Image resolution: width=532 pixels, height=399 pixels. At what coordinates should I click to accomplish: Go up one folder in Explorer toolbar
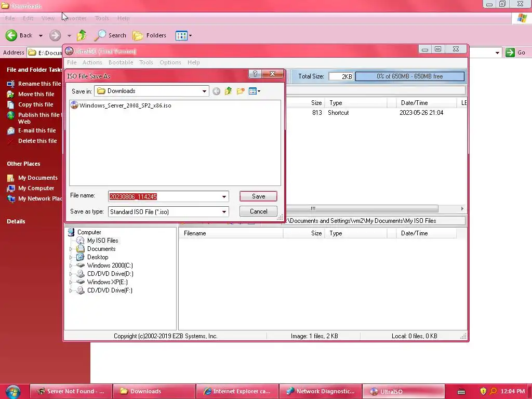tap(82, 35)
